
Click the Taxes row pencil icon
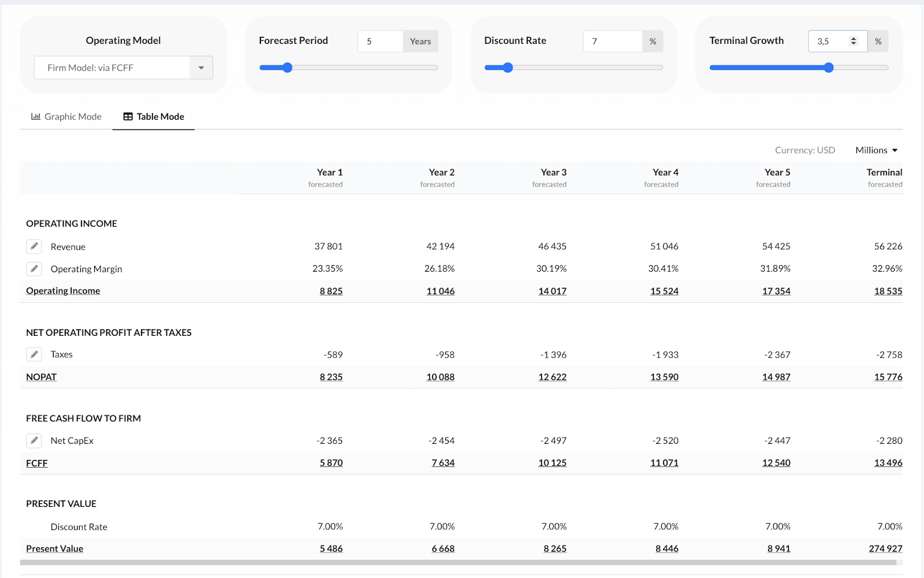[34, 354]
